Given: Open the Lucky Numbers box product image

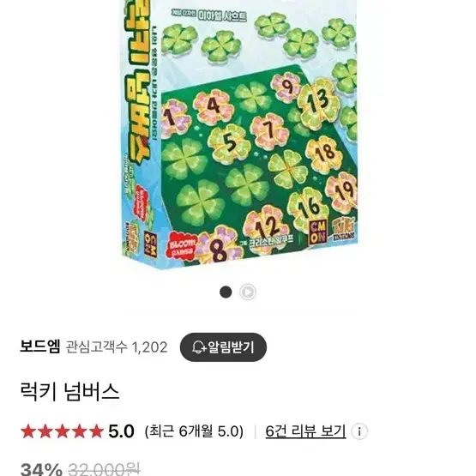Looking at the screenshot, I should coord(240,132).
